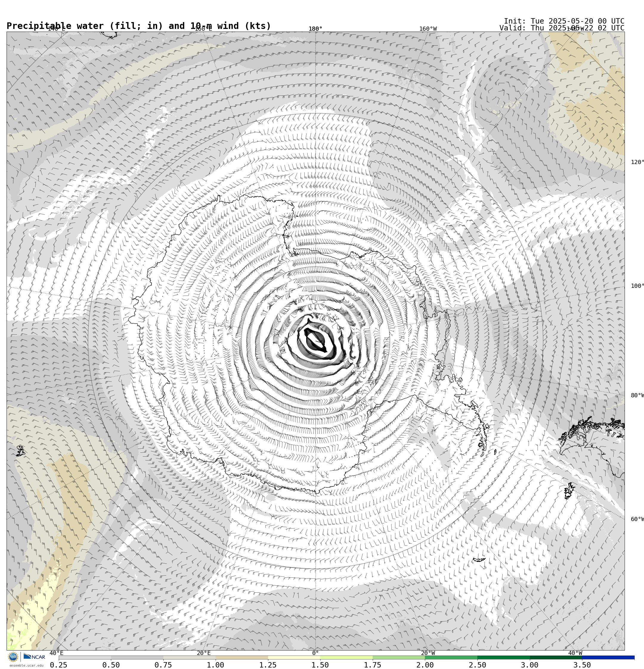Viewport: 644px width, 669px height.
Task: Click the 0.25 colorbar tick label
Action: pyautogui.click(x=59, y=665)
